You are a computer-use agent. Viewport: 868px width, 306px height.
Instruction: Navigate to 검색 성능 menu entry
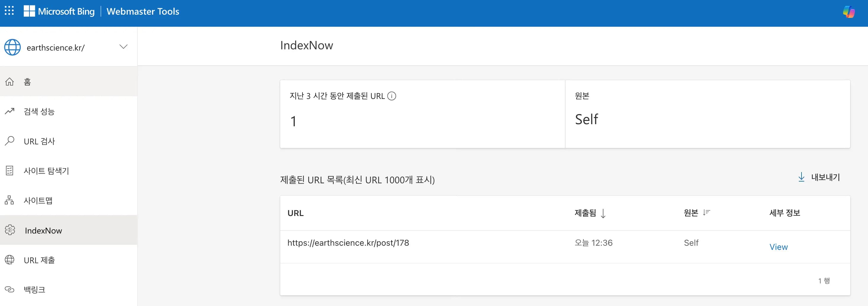coord(39,111)
